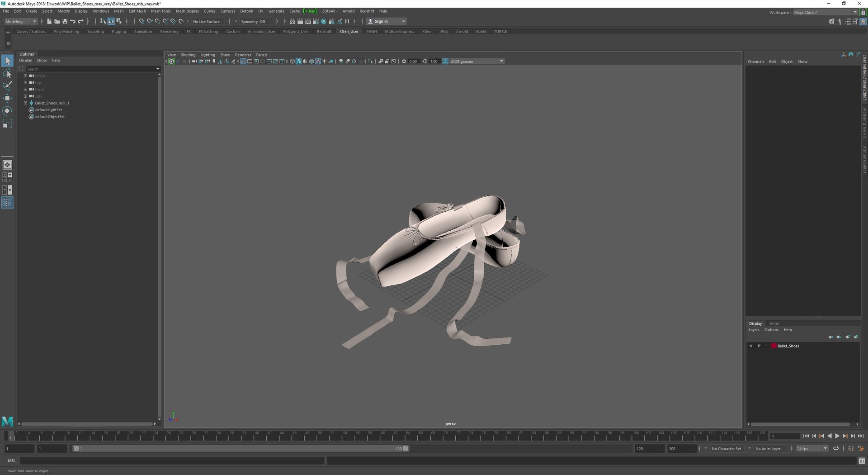Open the Symmetry: Off dropdown
Screen dimensions: 868x475
pos(255,21)
